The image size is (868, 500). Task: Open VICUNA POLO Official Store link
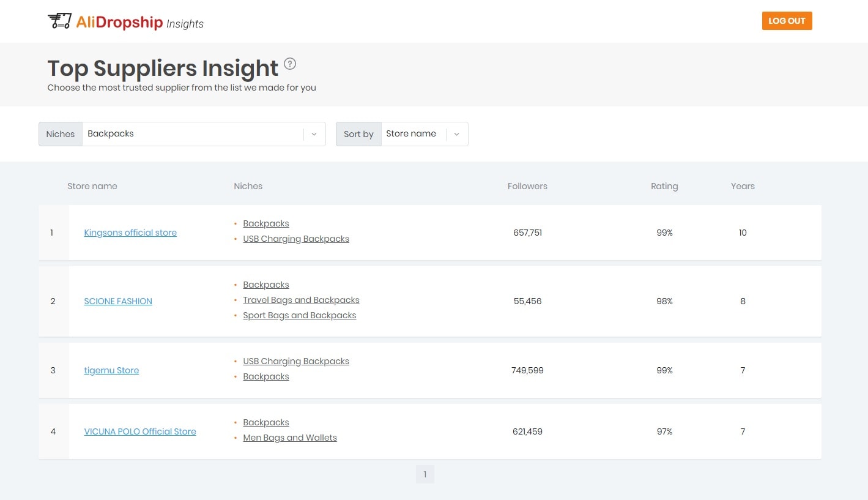pyautogui.click(x=140, y=431)
